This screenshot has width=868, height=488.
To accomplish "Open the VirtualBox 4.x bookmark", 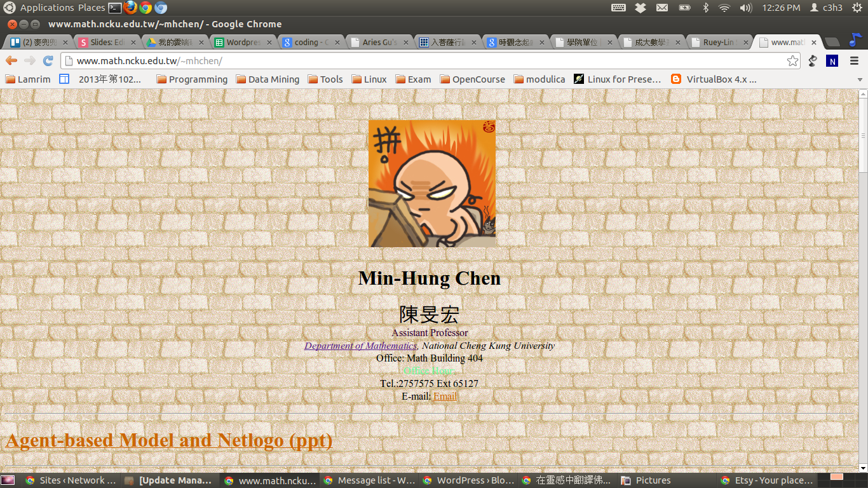I will (x=714, y=79).
